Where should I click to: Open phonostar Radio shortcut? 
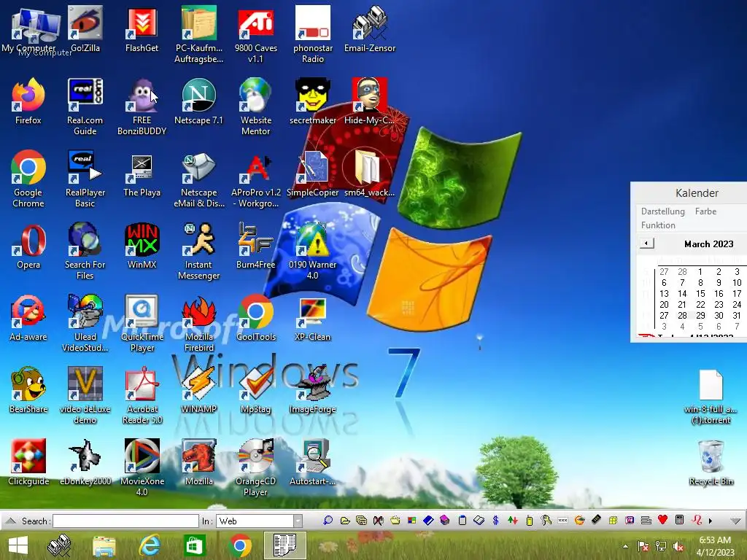(312, 35)
